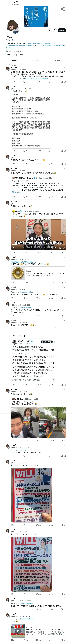Switch to the Replies tab
Screen dimensions: 72x644
[36, 61]
